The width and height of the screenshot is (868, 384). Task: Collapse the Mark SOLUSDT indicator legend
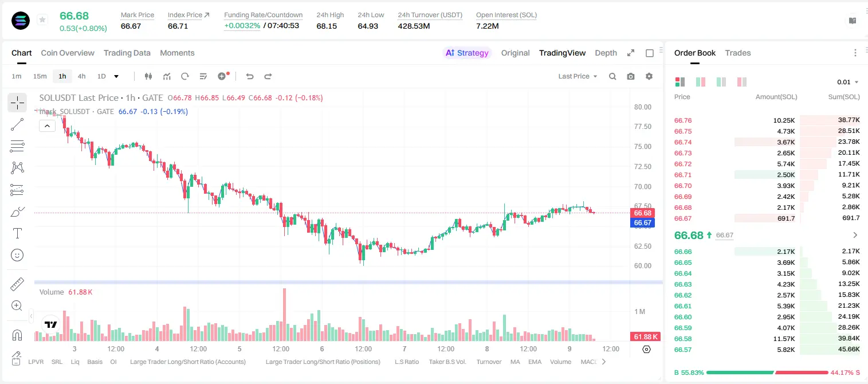[x=47, y=126]
